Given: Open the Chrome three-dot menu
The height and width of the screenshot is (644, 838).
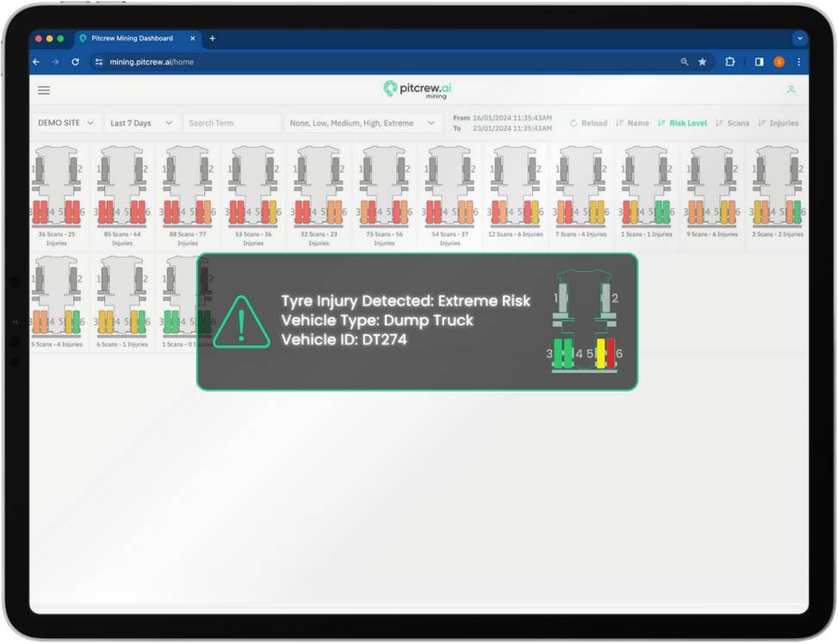Looking at the screenshot, I should (x=798, y=62).
